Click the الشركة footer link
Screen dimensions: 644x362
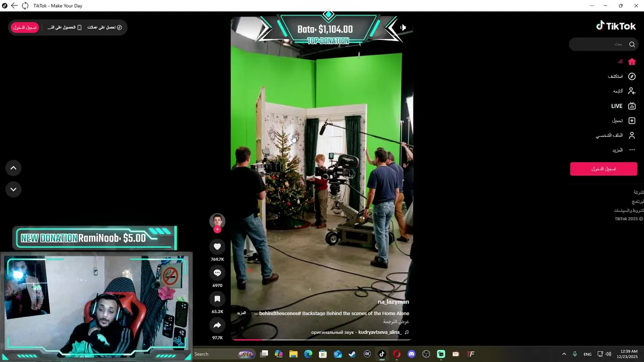[638, 193]
